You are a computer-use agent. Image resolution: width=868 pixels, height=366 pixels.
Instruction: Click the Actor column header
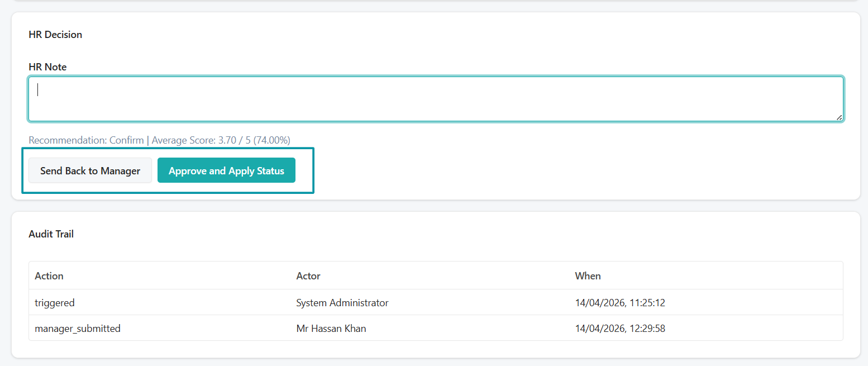pos(308,276)
